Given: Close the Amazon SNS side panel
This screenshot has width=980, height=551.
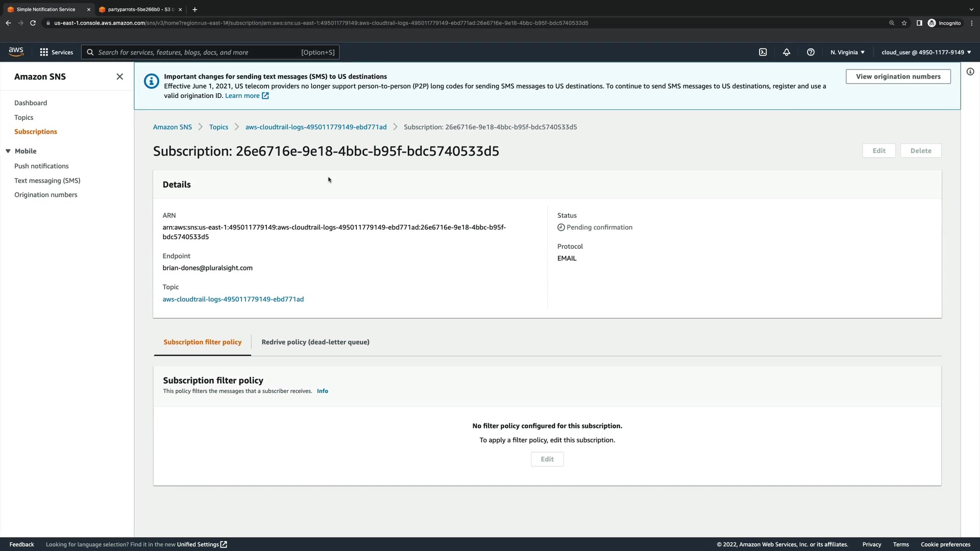Looking at the screenshot, I should point(119,77).
